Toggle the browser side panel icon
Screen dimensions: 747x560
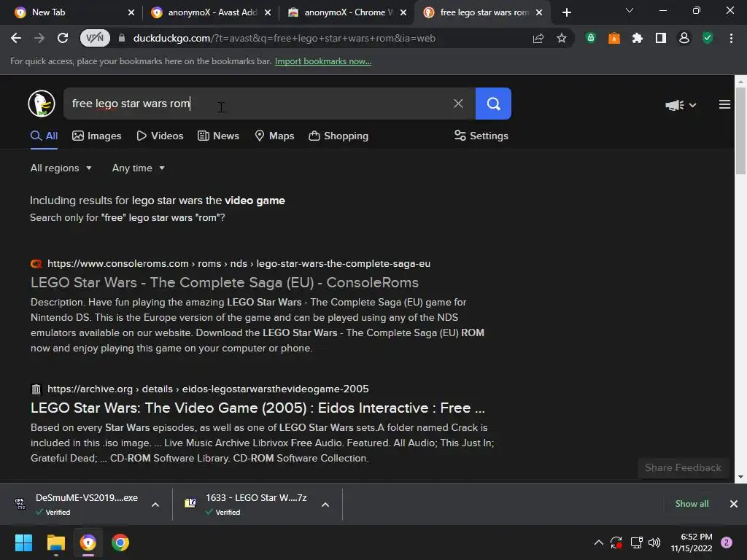661,38
